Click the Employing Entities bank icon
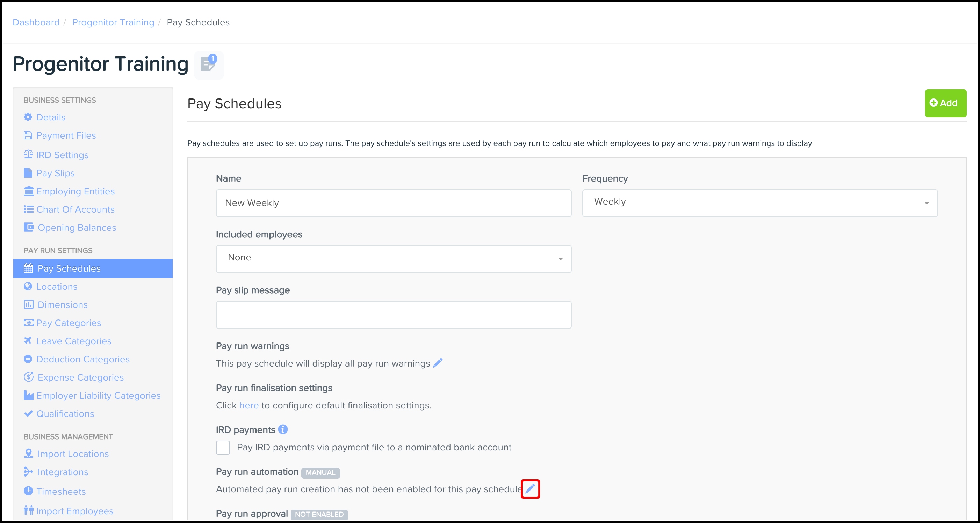Image resolution: width=980 pixels, height=523 pixels. click(29, 191)
